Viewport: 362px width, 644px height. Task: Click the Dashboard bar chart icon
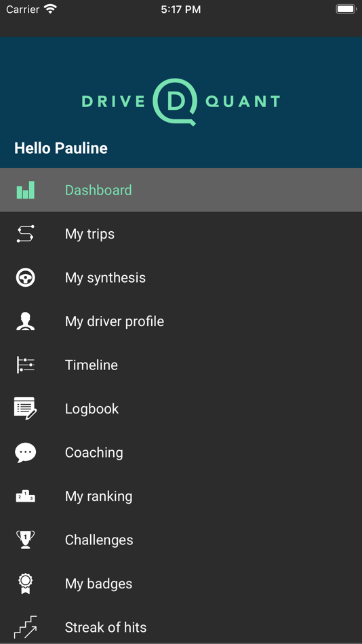26,190
